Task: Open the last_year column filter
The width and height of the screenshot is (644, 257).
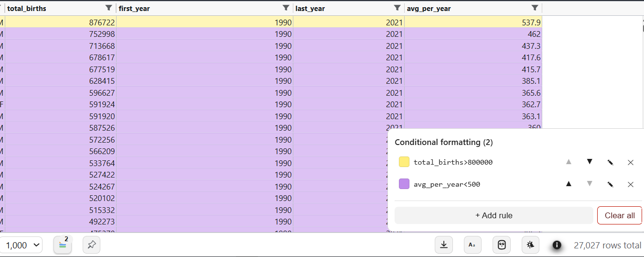Action: click(x=397, y=8)
